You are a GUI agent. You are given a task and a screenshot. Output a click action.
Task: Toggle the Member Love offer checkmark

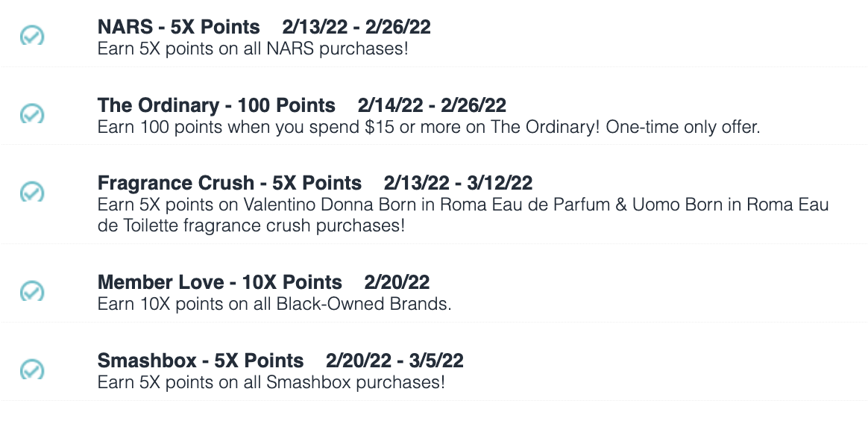tap(32, 291)
